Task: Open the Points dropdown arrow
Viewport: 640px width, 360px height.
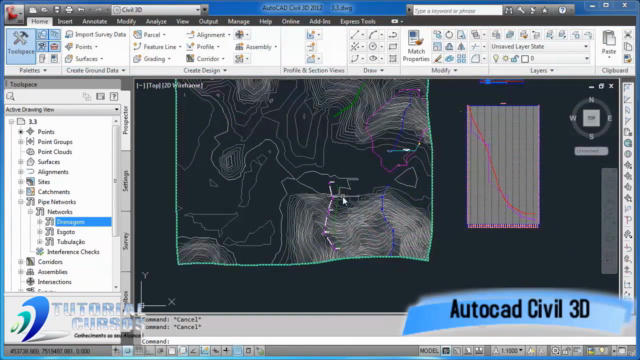Action: pyautogui.click(x=96, y=47)
